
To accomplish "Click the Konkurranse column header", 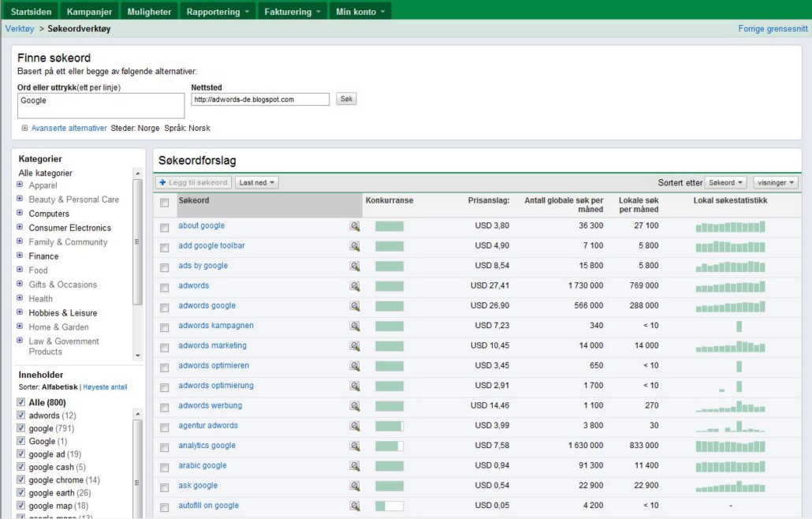I will 389,200.
